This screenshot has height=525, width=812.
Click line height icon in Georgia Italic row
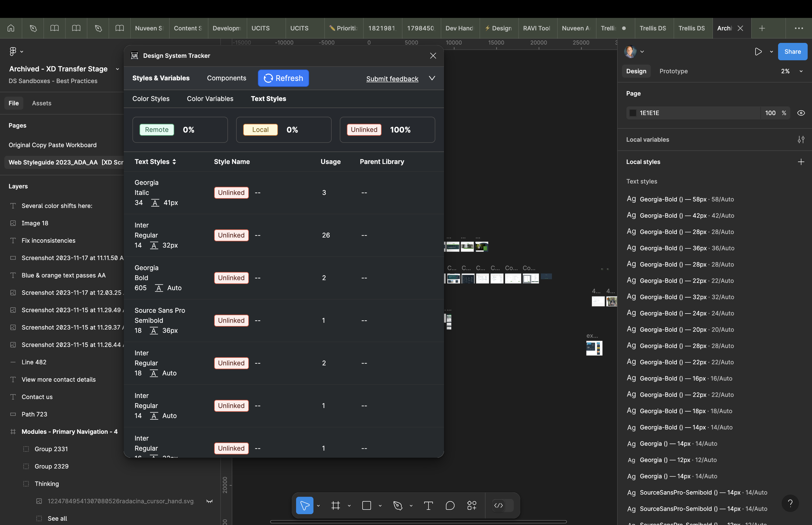(x=155, y=203)
